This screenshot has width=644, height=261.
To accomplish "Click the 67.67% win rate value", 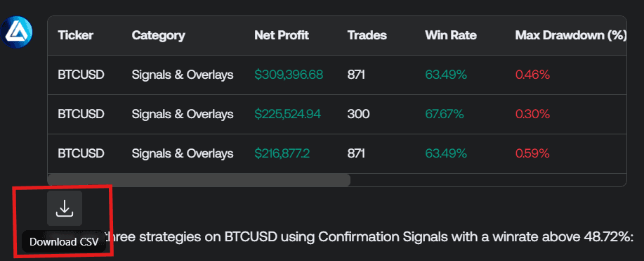I will pyautogui.click(x=445, y=114).
